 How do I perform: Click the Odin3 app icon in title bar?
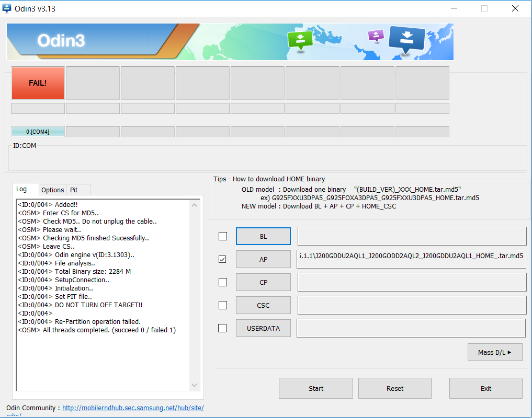tap(7, 8)
